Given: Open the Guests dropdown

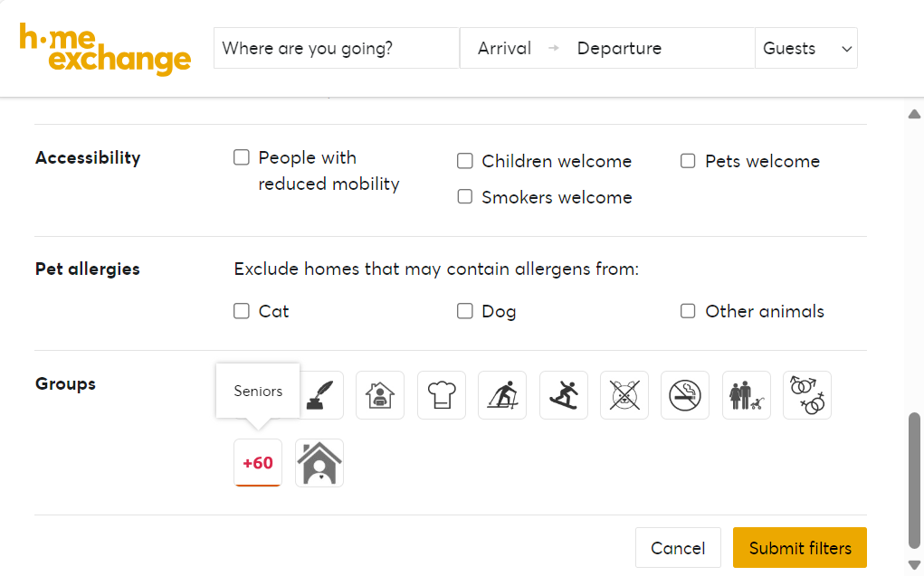Looking at the screenshot, I should click(x=806, y=49).
